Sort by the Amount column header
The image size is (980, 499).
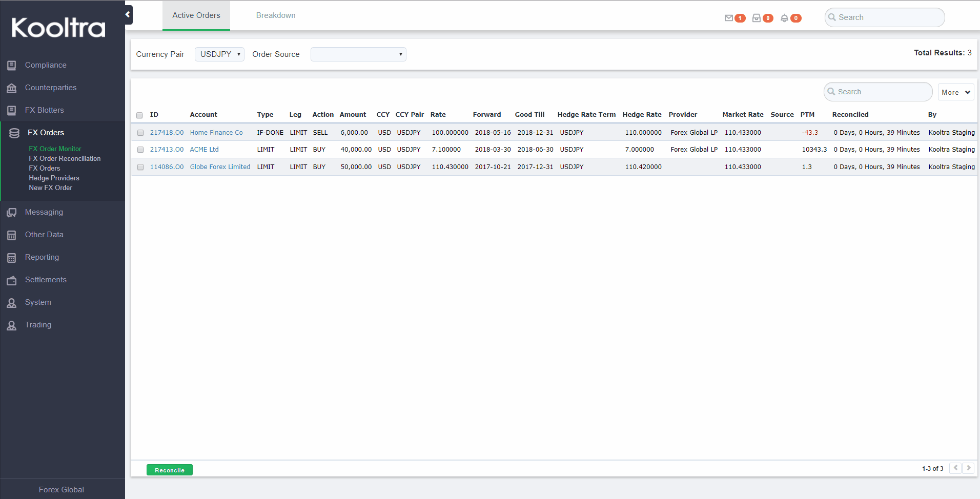point(353,114)
